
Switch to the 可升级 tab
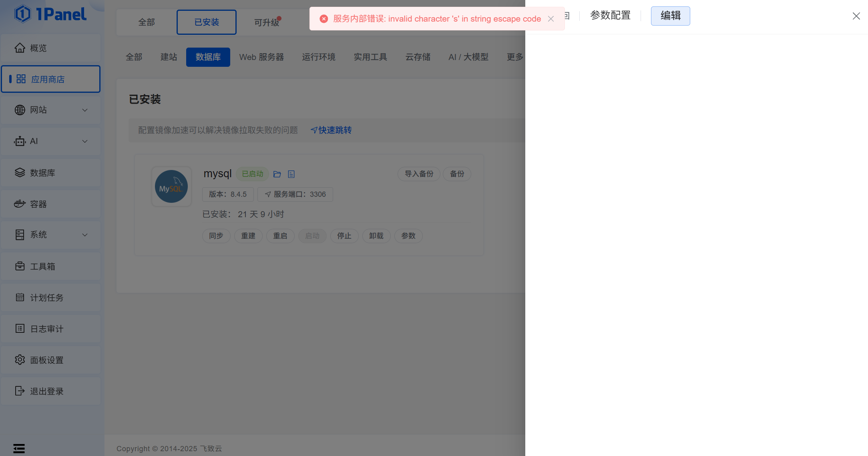(267, 22)
